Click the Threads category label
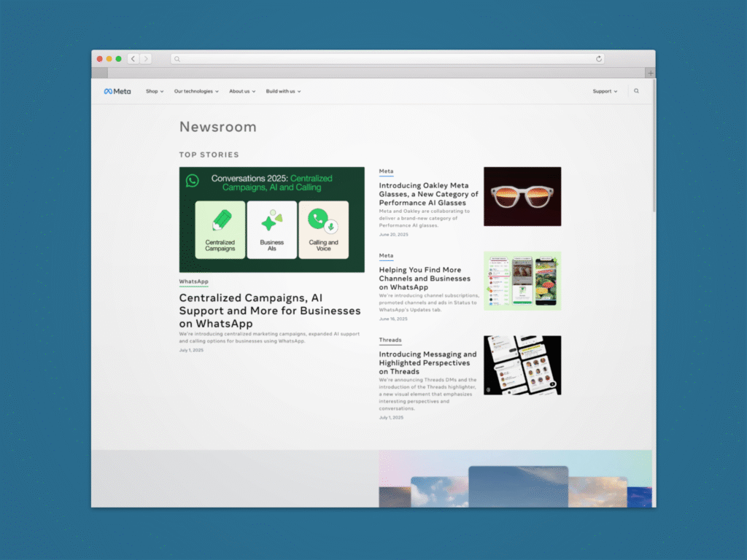This screenshot has width=747, height=560. tap(390, 340)
